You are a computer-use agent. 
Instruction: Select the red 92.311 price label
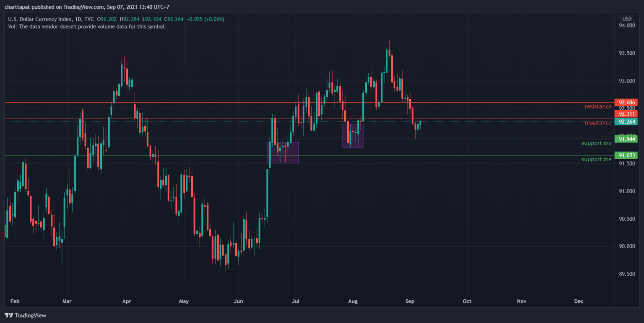626,114
